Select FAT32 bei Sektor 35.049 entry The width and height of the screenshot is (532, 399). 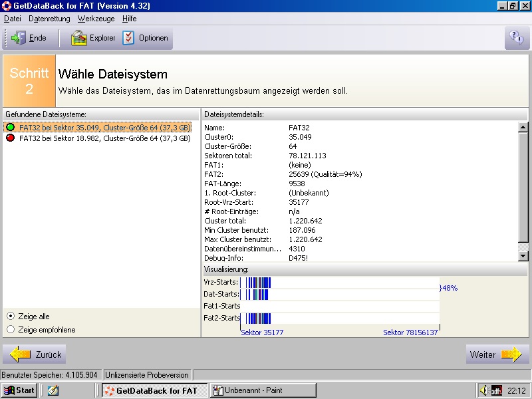(98, 127)
